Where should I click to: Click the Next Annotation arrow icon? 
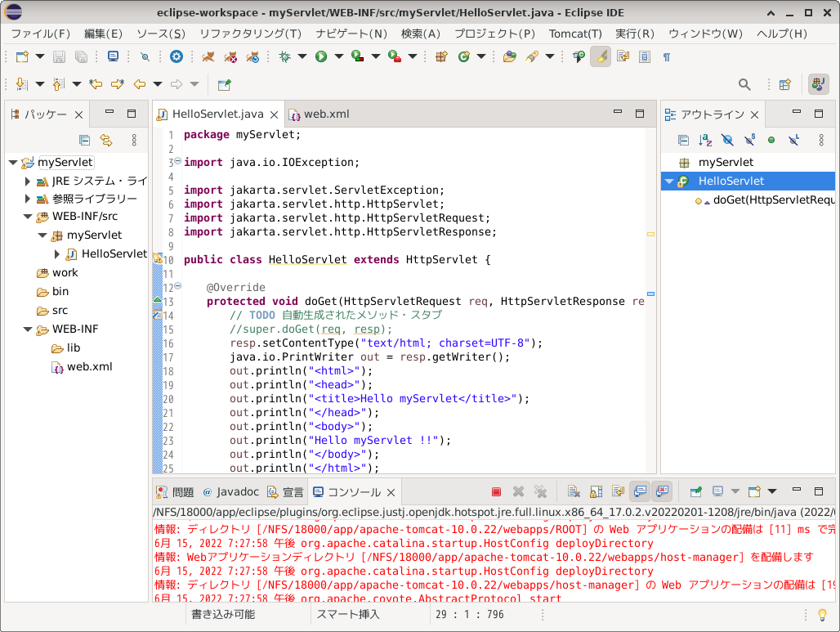tap(21, 84)
